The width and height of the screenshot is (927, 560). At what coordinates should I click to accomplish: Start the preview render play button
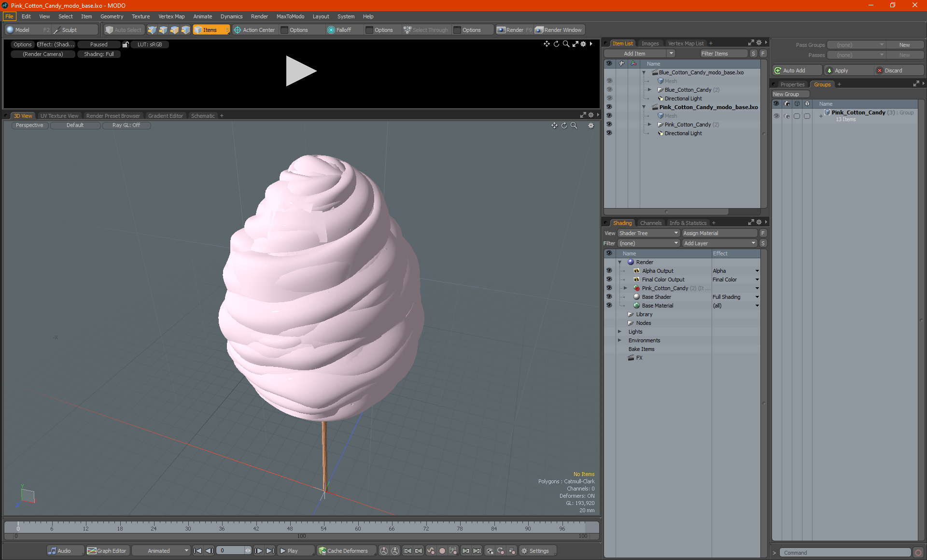(x=300, y=71)
